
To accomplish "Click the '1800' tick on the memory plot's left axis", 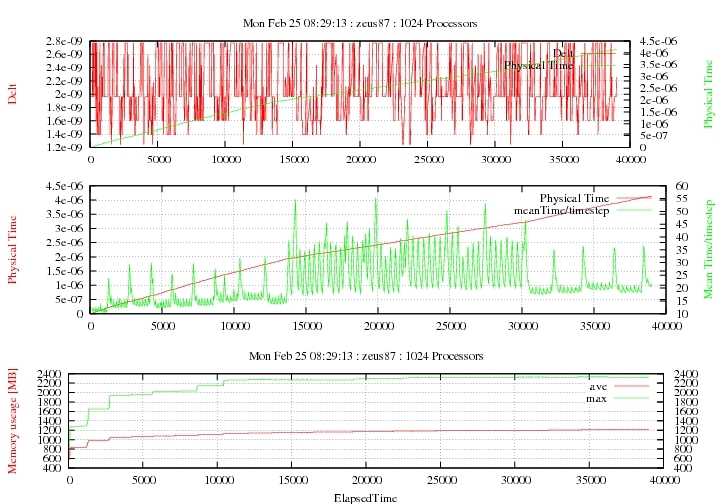I will [x=49, y=402].
